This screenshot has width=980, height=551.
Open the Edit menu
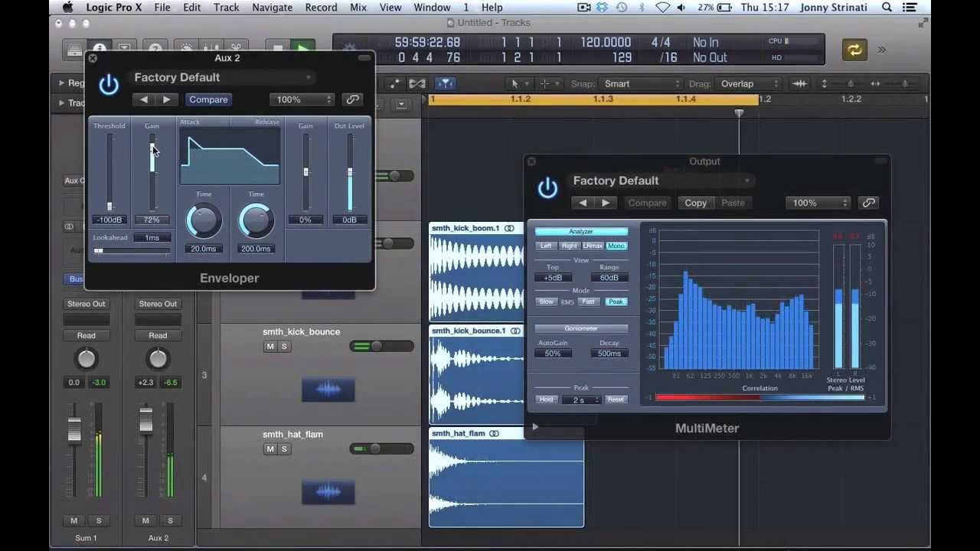pos(191,8)
